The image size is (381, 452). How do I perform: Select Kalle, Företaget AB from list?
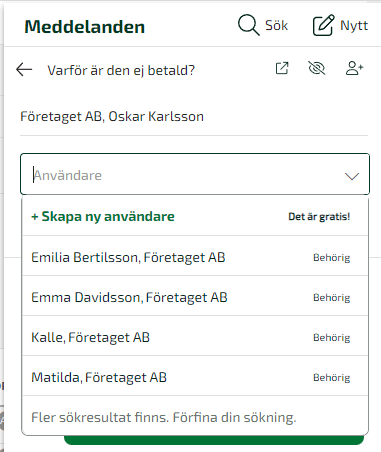point(195,337)
